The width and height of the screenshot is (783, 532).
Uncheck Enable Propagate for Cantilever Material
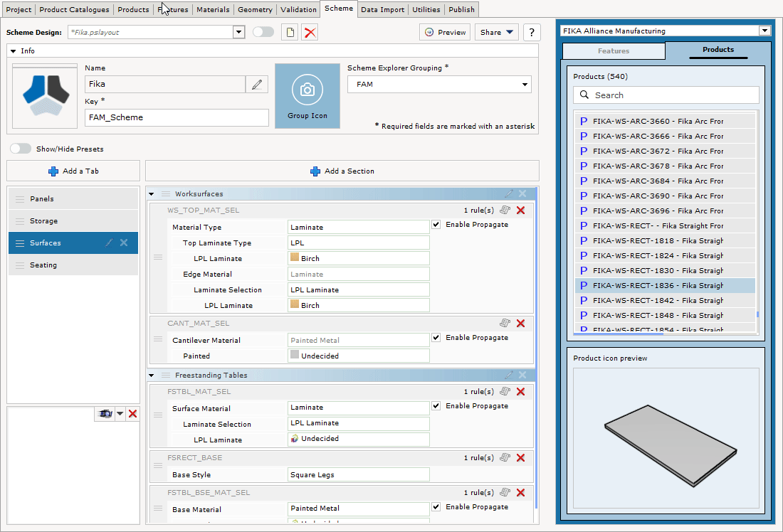(436, 338)
